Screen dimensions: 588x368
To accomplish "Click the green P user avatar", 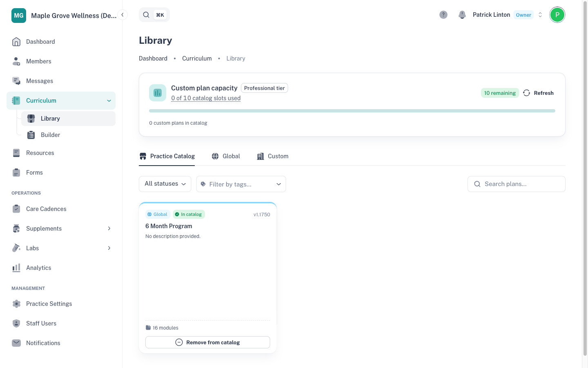I will point(557,15).
